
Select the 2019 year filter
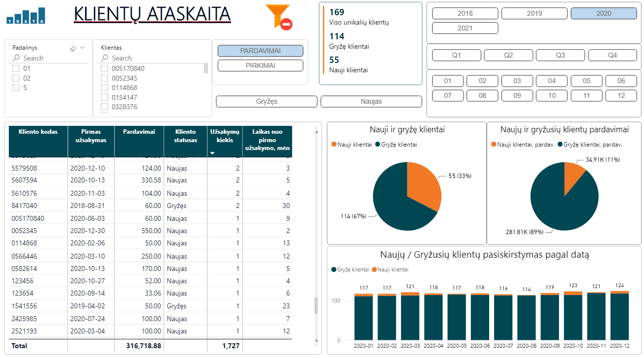(x=534, y=13)
